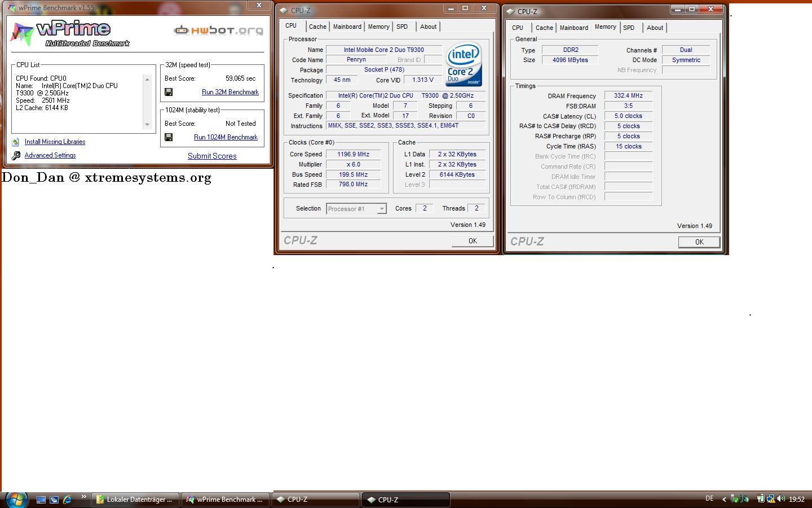Click the Install Missing Libraries icon
This screenshot has width=812, height=508.
point(16,142)
